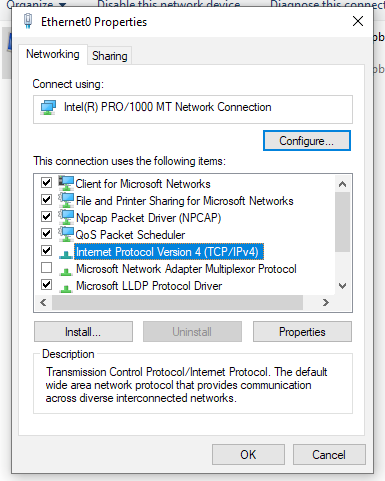Click the Configure... button

pos(307,141)
